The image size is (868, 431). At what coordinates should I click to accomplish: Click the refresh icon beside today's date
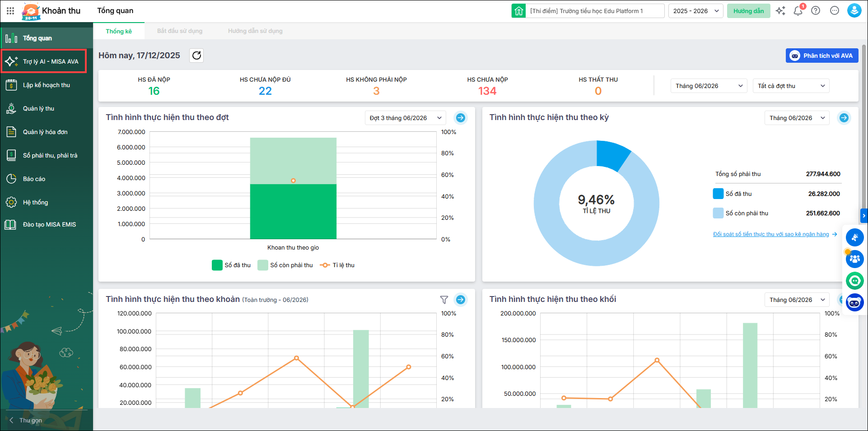coord(196,56)
